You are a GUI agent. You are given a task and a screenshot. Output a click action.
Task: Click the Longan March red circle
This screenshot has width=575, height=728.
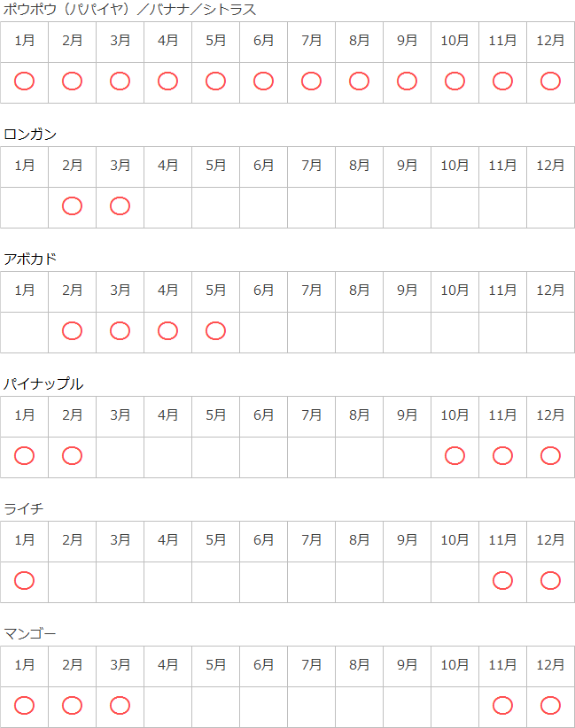(x=120, y=206)
